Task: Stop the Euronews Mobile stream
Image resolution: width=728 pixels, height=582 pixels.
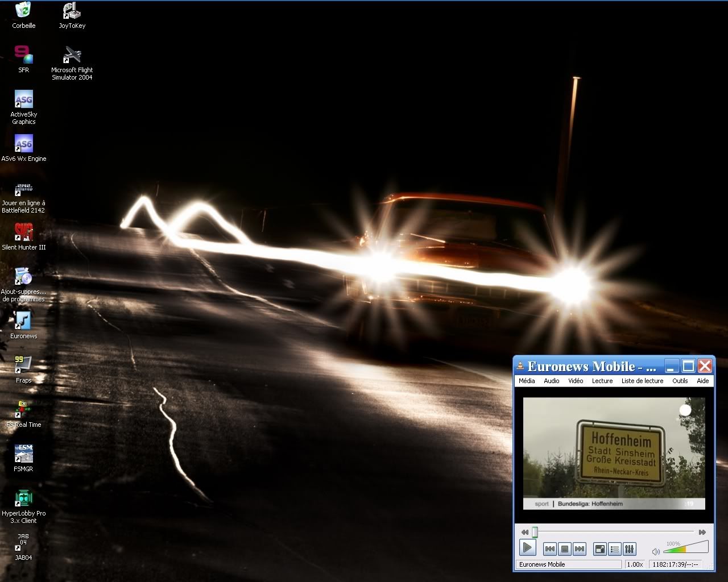Action: [564, 548]
